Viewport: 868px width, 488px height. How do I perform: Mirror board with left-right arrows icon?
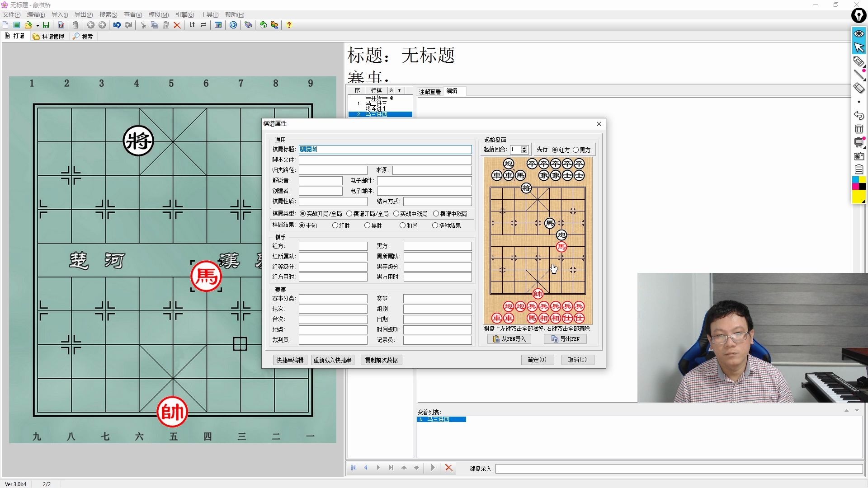click(x=203, y=25)
